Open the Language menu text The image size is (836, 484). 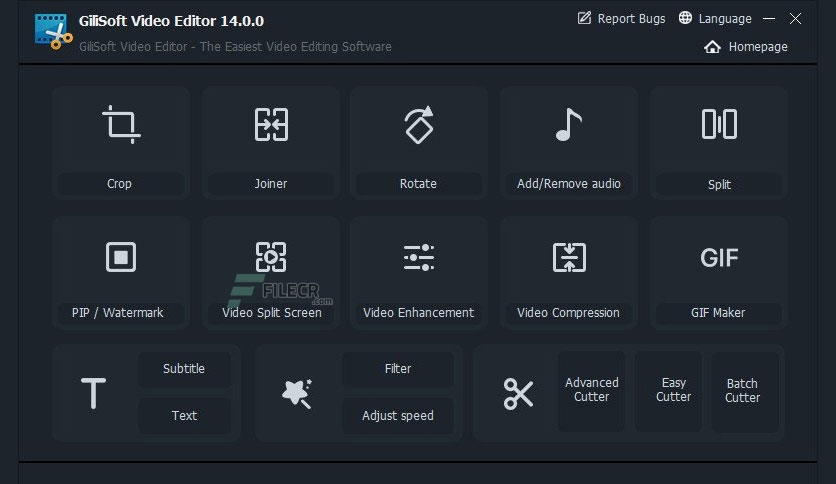coord(725,19)
